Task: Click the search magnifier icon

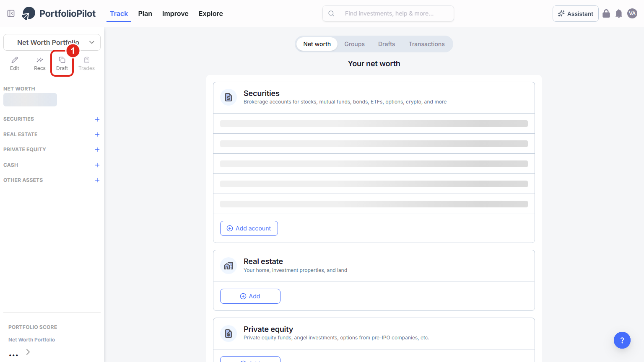Action: click(331, 13)
